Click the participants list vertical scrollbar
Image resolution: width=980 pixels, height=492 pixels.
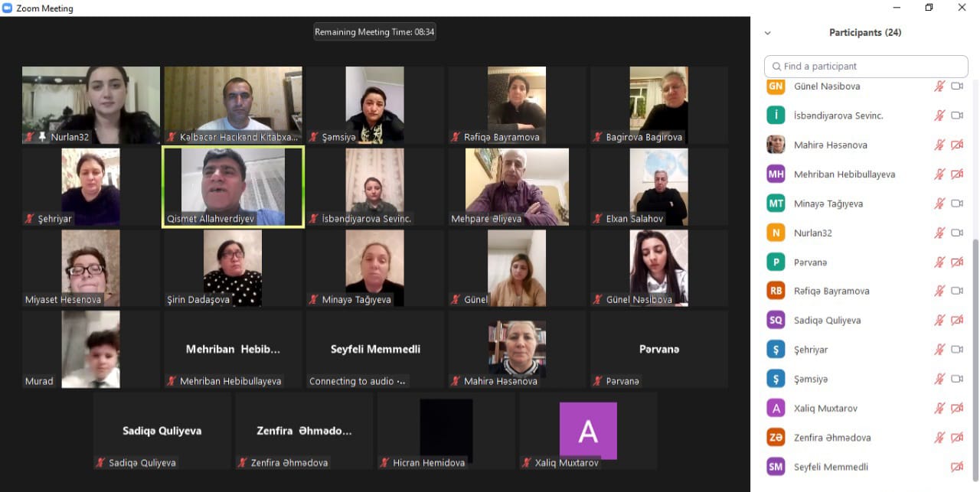tap(975, 344)
